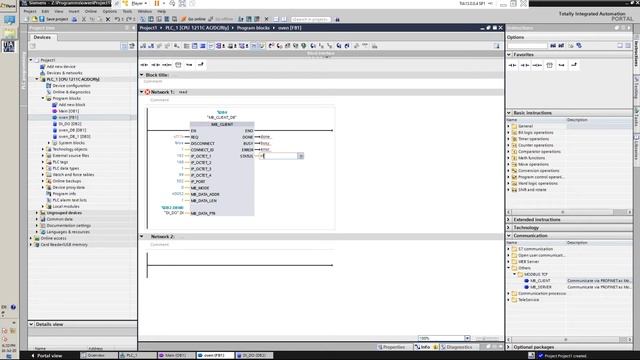The width and height of the screenshot is (640, 360).
Task: Open the zoom level dropdown
Action: click(467, 338)
